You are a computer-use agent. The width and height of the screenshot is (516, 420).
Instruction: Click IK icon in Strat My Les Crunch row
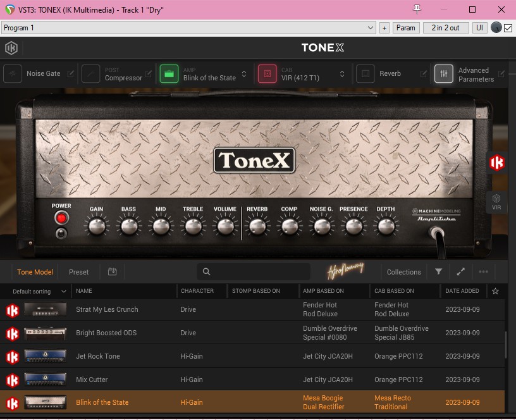(x=13, y=311)
